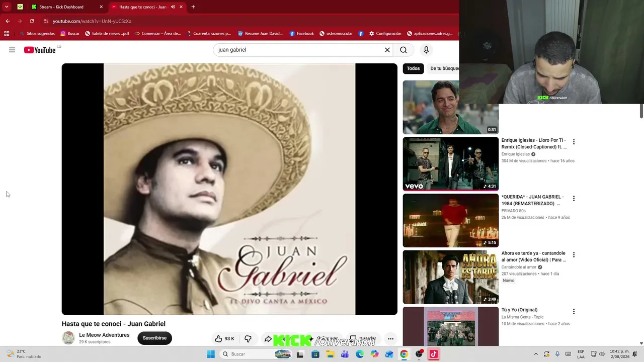Share the video using the arrow icon
The height and width of the screenshot is (362, 644).
coord(268,339)
